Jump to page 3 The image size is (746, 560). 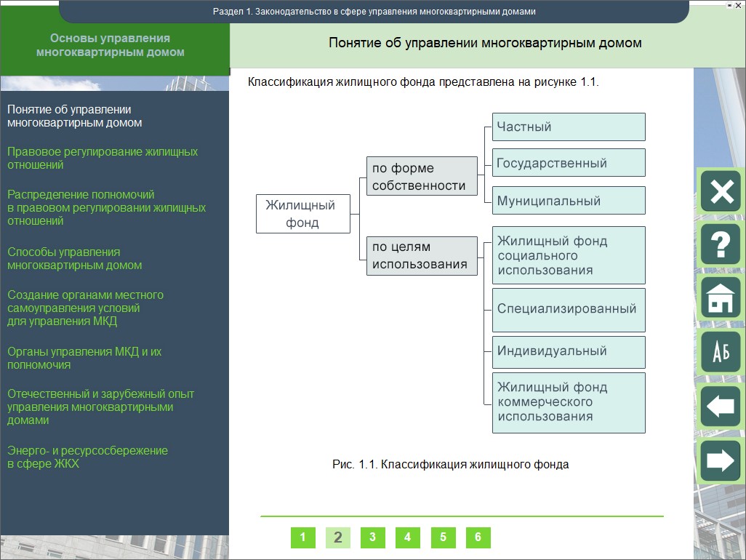click(x=372, y=537)
